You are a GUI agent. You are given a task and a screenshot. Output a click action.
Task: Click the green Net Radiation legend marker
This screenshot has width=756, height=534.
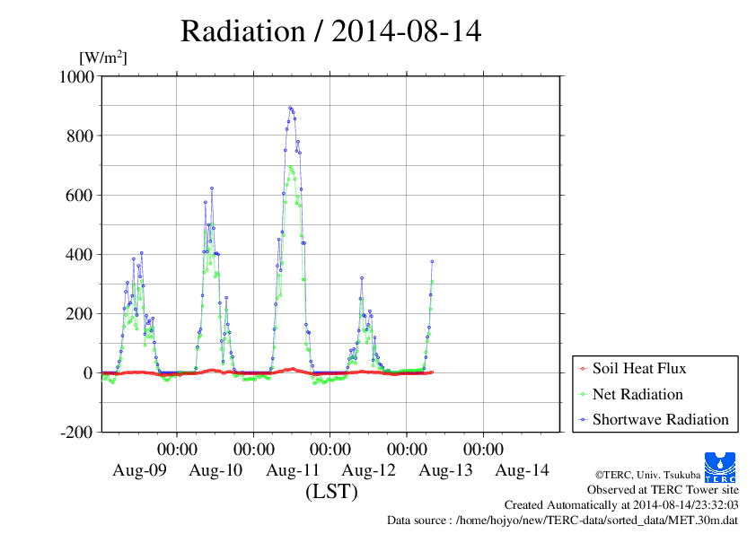tap(584, 395)
